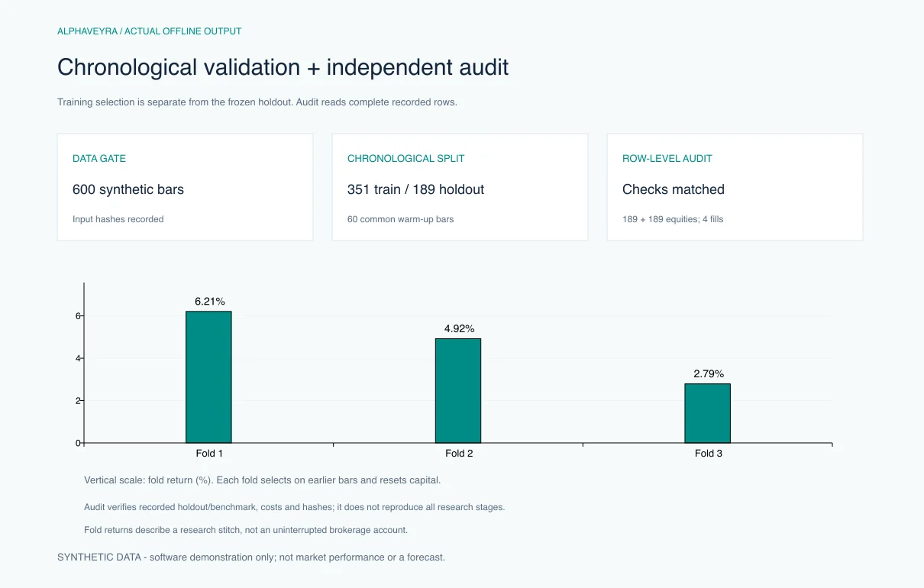The image size is (924, 588).
Task: Select the '351 train / 189 holdout' value
Action: (x=415, y=189)
